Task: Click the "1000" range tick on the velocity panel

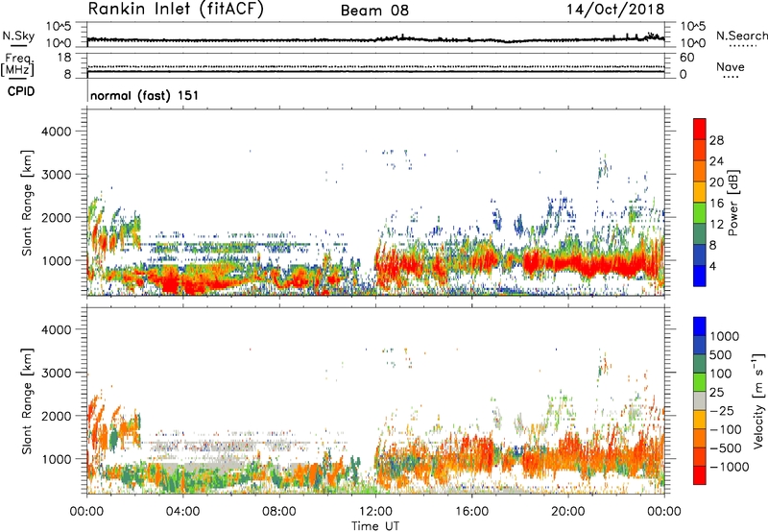Action: (x=56, y=459)
